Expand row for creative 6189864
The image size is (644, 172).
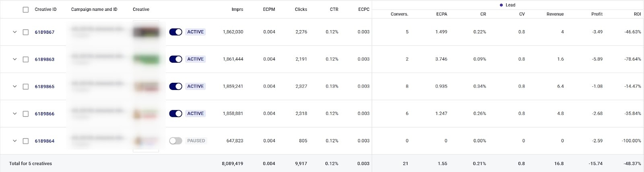click(x=15, y=141)
